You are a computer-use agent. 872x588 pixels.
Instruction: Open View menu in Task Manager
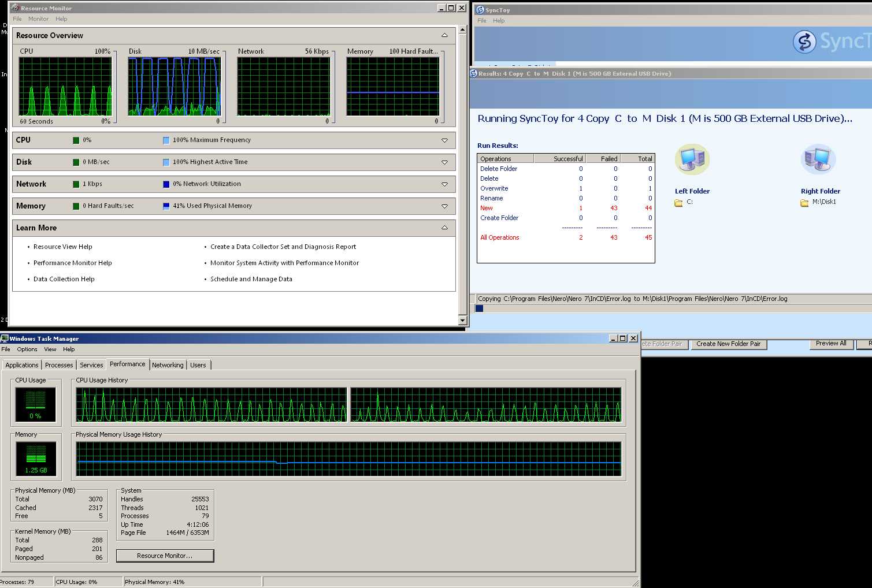pyautogui.click(x=50, y=349)
